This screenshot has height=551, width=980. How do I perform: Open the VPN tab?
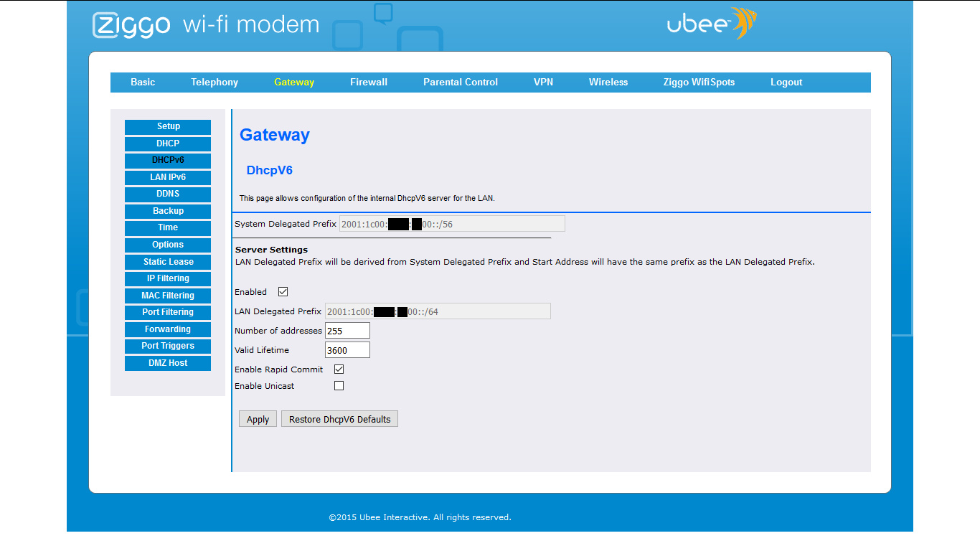pos(544,83)
